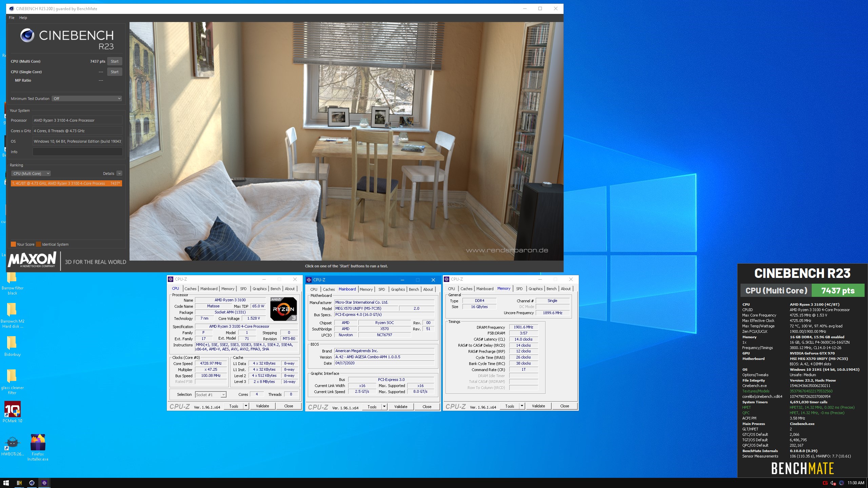The width and height of the screenshot is (868, 488).
Task: Click the Core Speed 4728.97 MHz value
Action: click(211, 363)
